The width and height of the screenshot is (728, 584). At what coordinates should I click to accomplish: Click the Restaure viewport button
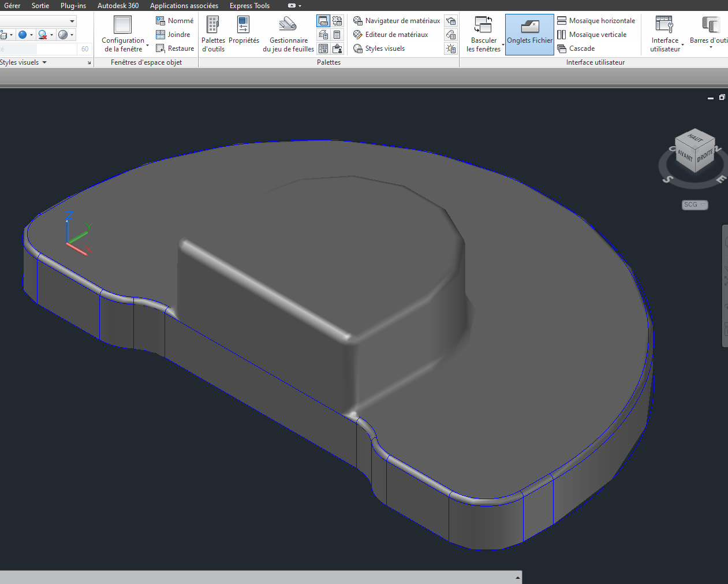[174, 49]
